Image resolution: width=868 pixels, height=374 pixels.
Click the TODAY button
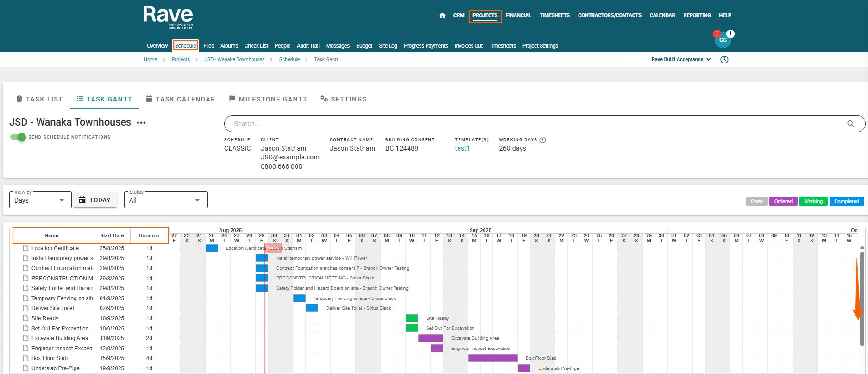click(x=95, y=200)
